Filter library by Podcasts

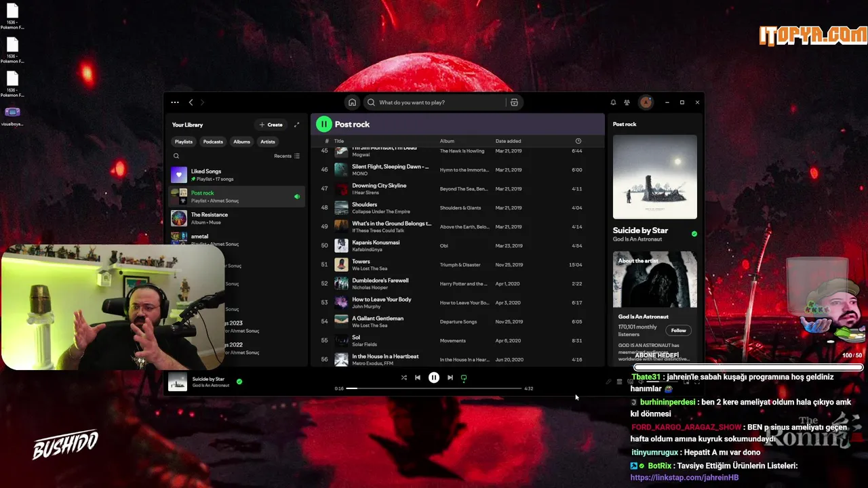point(213,142)
